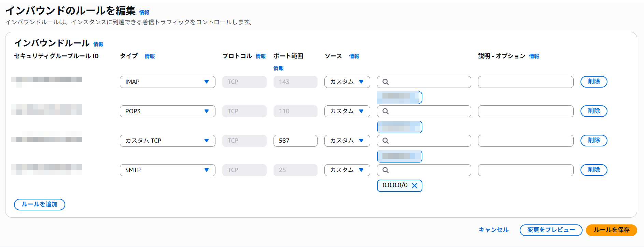Viewport: 644px width, 247px height.
Task: Open カスタム source dropdown for SMTP rule
Action: (x=347, y=170)
